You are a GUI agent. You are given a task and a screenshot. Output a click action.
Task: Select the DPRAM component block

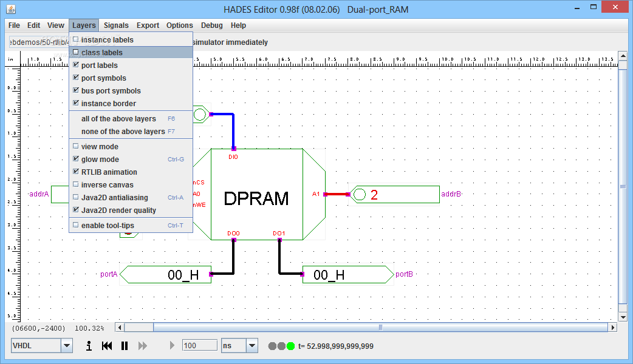[x=257, y=194]
